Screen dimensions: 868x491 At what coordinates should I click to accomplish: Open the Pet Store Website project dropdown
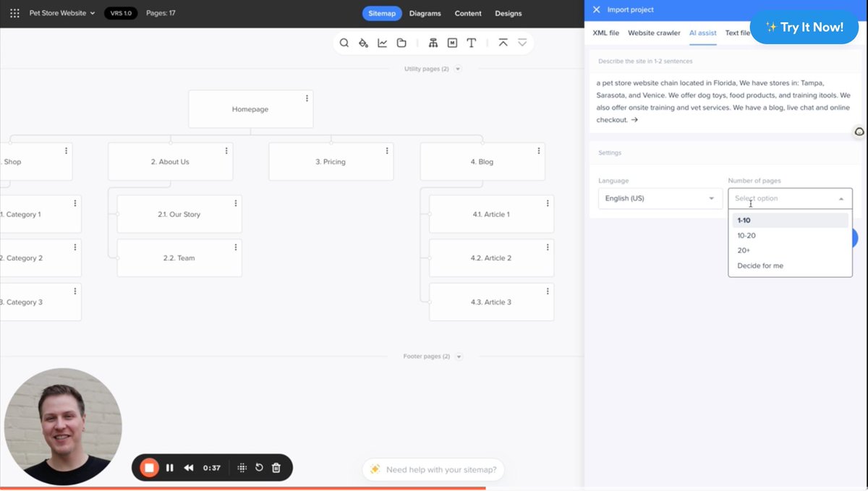tap(62, 13)
